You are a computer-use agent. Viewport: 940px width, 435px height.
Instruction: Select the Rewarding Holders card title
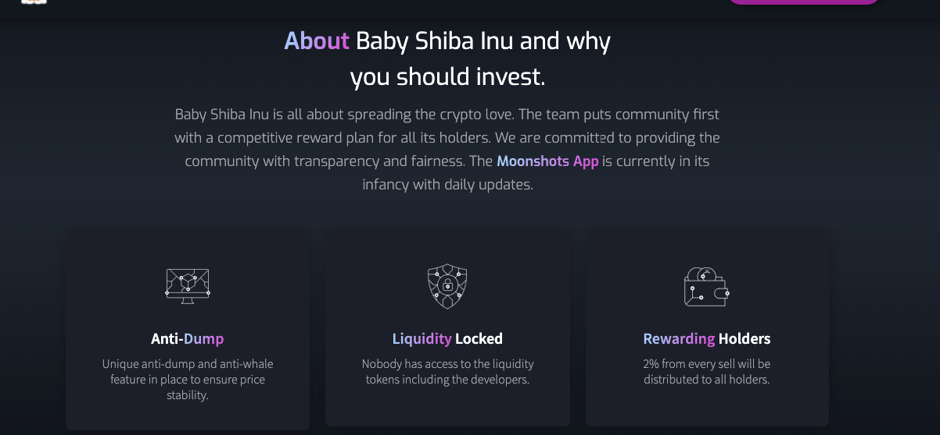point(707,339)
